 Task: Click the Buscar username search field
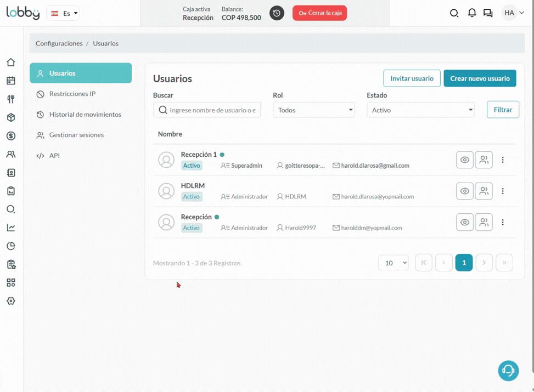point(212,110)
